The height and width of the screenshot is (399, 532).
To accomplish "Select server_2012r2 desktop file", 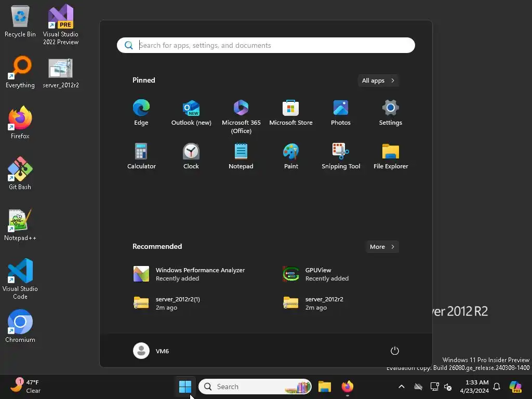I will 61,73.
